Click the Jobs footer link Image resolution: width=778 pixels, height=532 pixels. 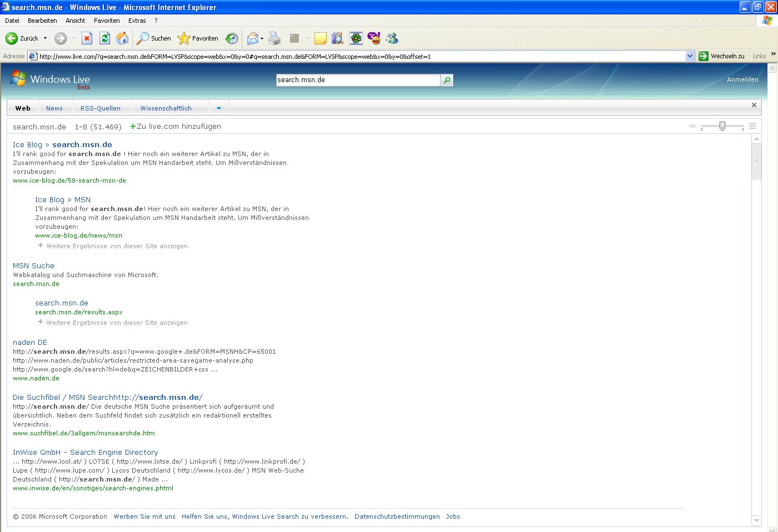coord(453,516)
